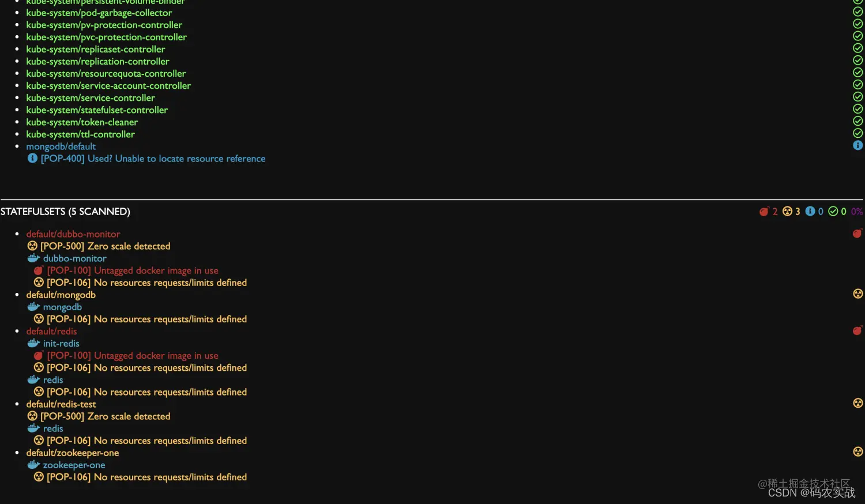
Task: Click the radiation icon beside redis-test's POP-500 message
Action: coord(32,416)
